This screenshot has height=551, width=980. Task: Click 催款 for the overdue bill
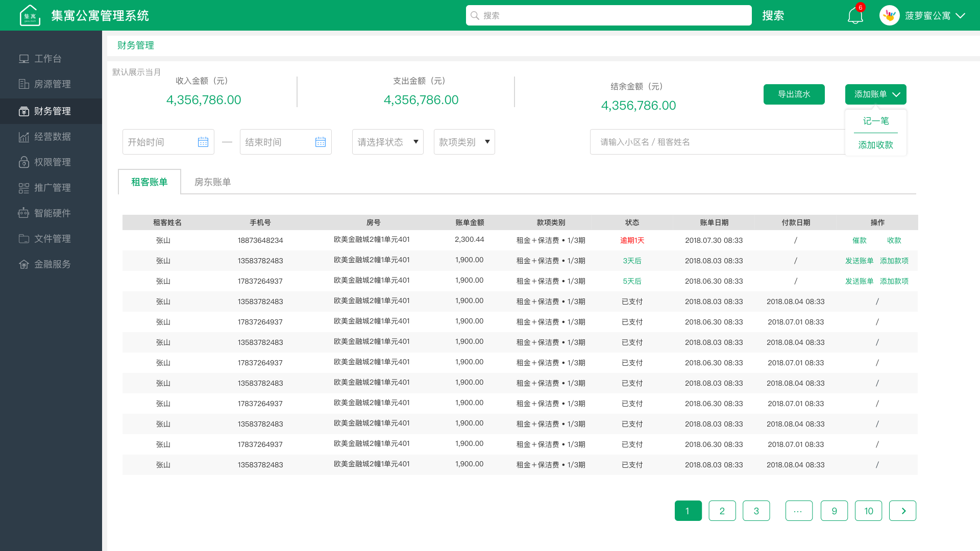click(x=860, y=240)
